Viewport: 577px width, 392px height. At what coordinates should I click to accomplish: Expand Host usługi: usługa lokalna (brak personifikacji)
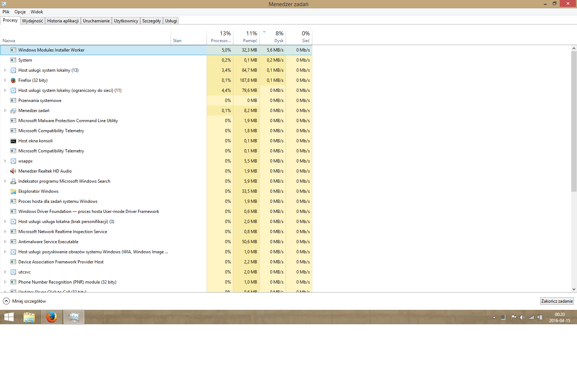pos(5,222)
